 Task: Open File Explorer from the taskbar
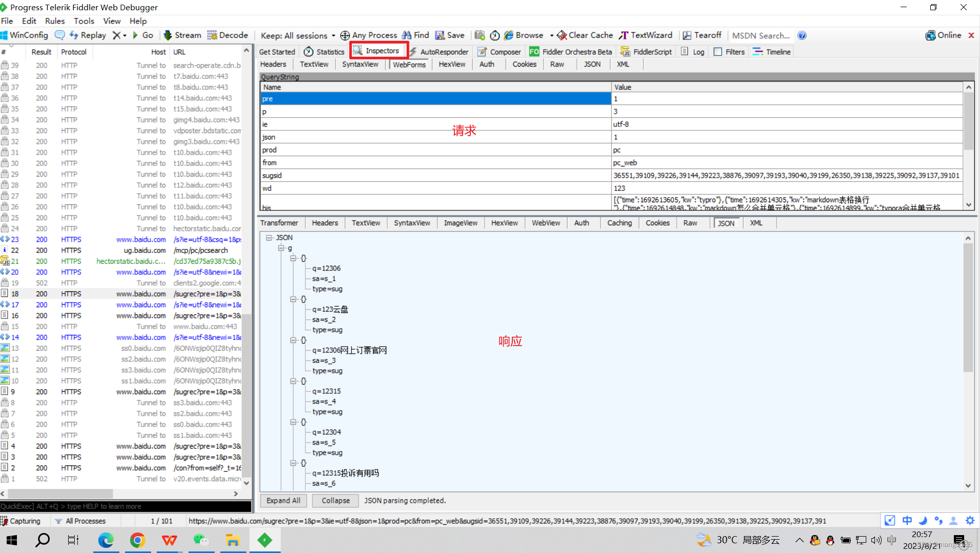pyautogui.click(x=233, y=540)
